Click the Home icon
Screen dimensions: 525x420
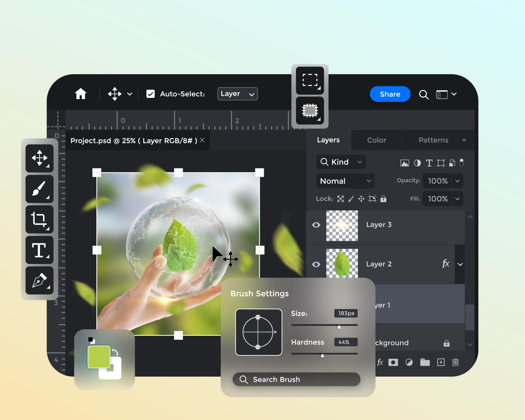tap(80, 94)
